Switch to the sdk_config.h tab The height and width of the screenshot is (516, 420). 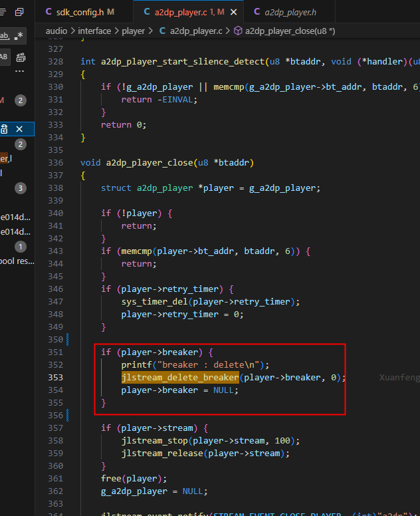(84, 12)
